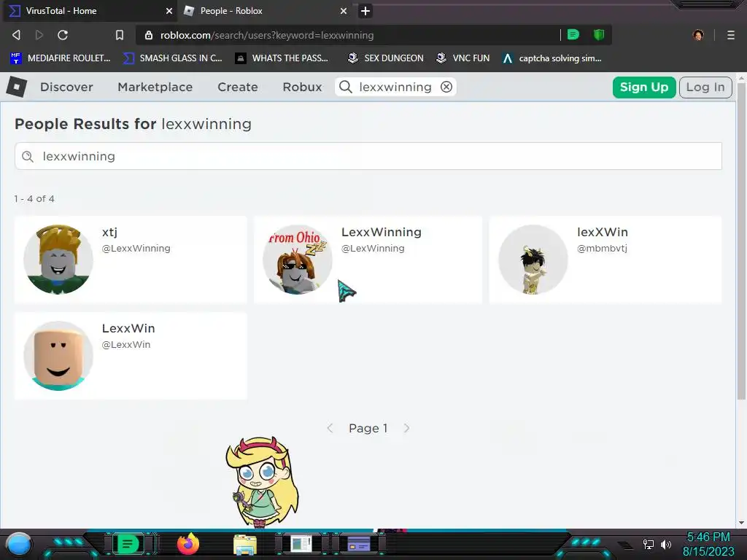
Task: Open the VNC FUN bookmark
Action: pyautogui.click(x=462, y=58)
